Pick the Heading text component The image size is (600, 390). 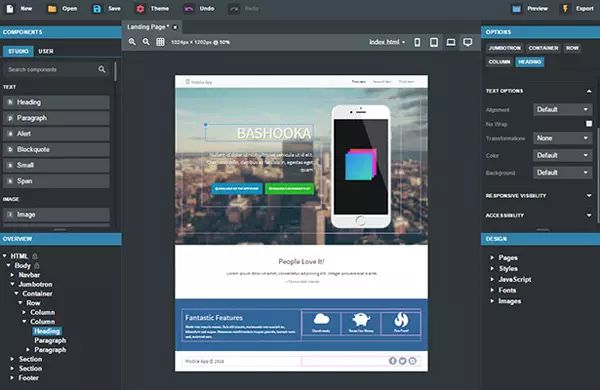[x=56, y=102]
